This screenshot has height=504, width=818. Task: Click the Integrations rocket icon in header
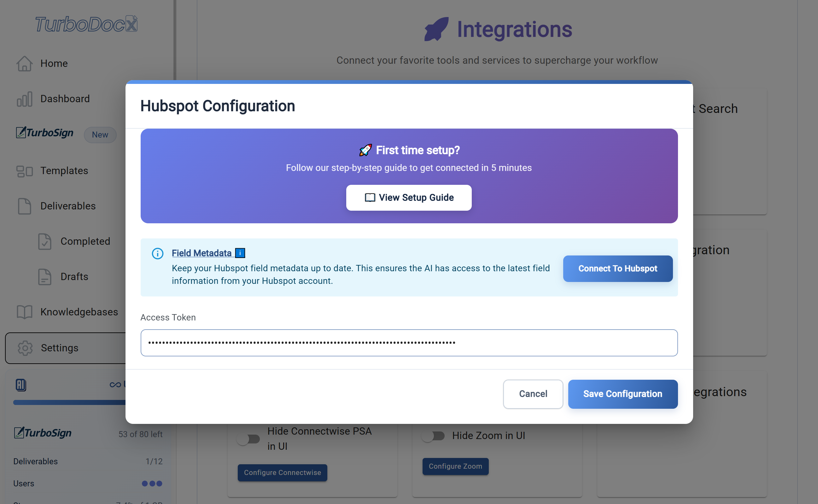(436, 29)
